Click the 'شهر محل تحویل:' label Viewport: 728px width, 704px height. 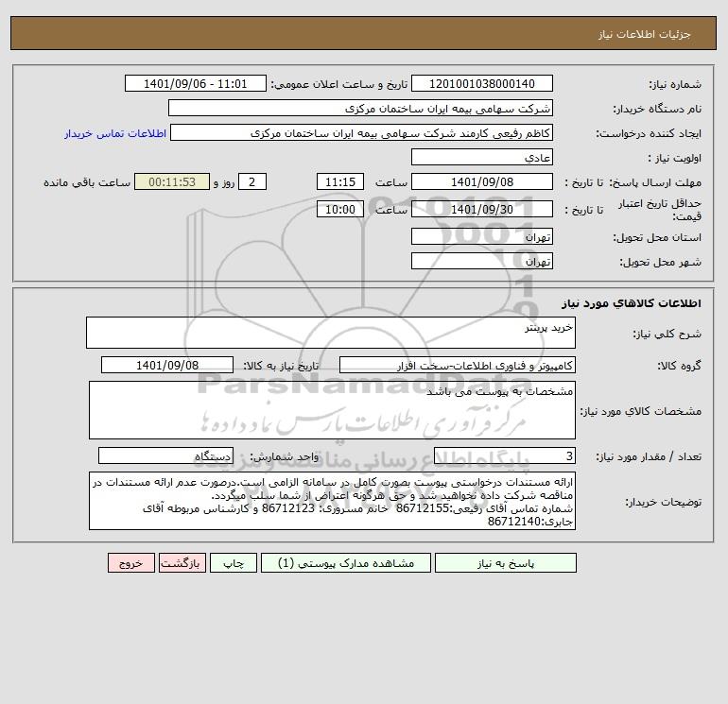661,262
